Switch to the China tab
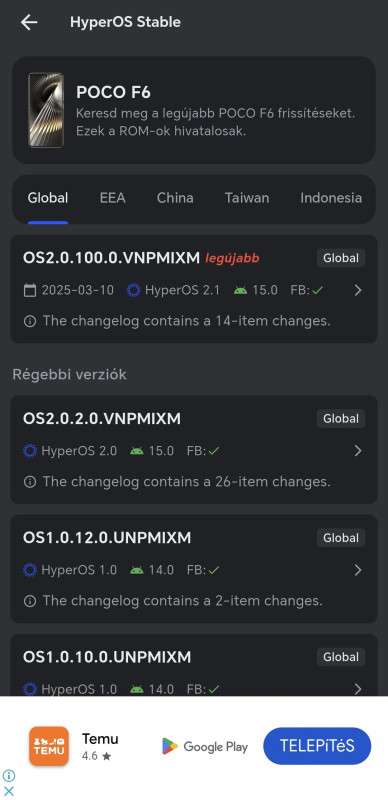388x800 pixels. click(175, 198)
